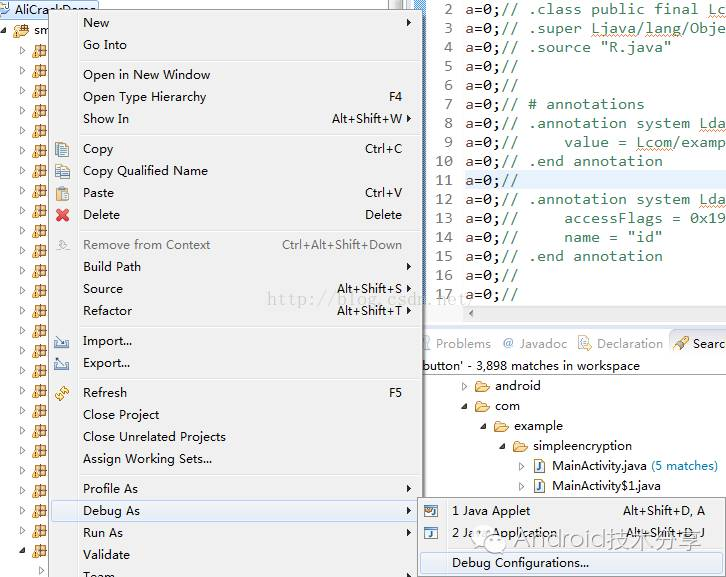Click the Paste clipboard icon
Image resolution: width=726 pixels, height=577 pixels.
(x=62, y=193)
